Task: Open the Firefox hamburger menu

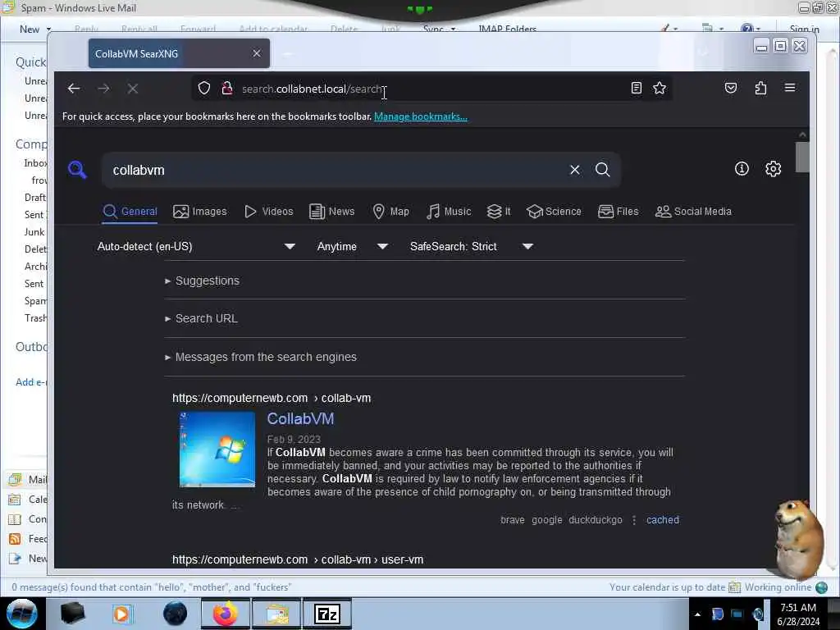Action: pyautogui.click(x=790, y=88)
